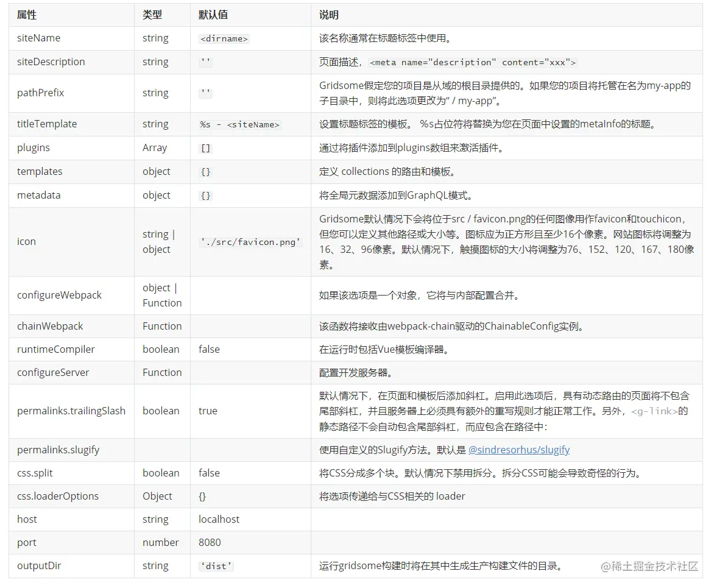
Task: Select the port property cell
Action: (x=71, y=542)
